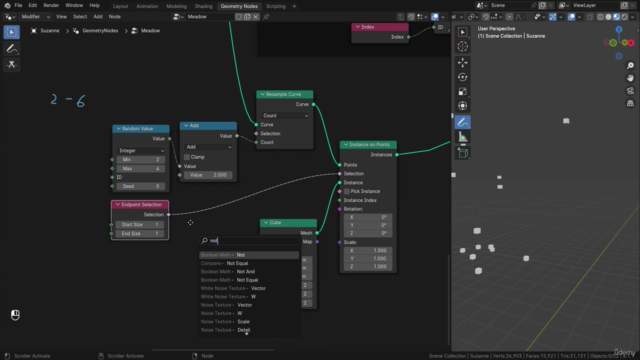Viewport: 640px width, 360px height.
Task: Click the 3D viewport Select Box tool
Action: click(462, 32)
